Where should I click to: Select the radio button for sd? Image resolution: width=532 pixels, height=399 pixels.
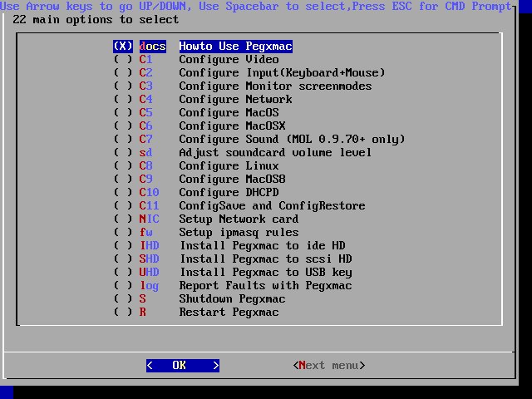click(123, 152)
